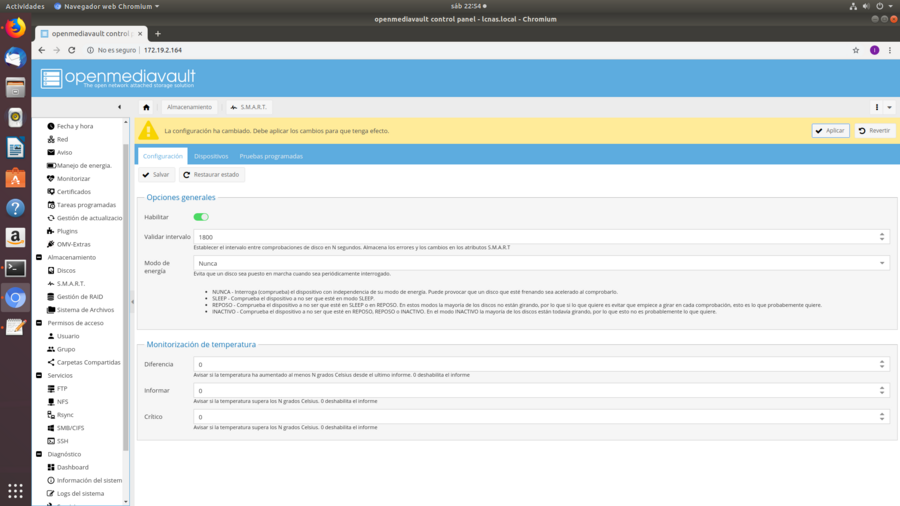The image size is (900, 506).
Task: Collapse the Almacenamiento tree section
Action: tap(39, 258)
